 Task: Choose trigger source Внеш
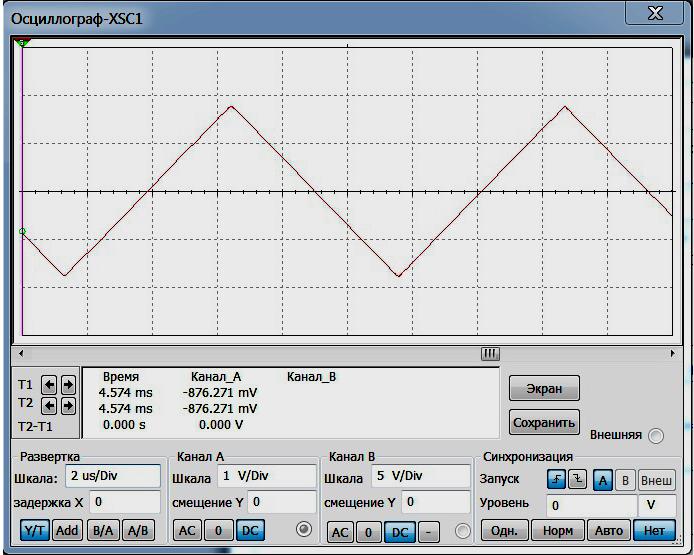tap(656, 480)
